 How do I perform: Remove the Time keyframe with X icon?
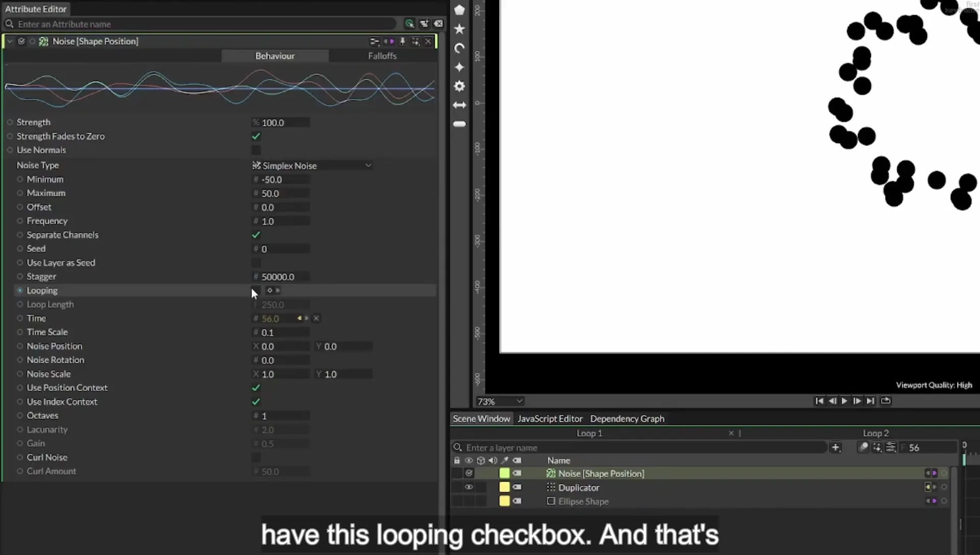tap(316, 318)
